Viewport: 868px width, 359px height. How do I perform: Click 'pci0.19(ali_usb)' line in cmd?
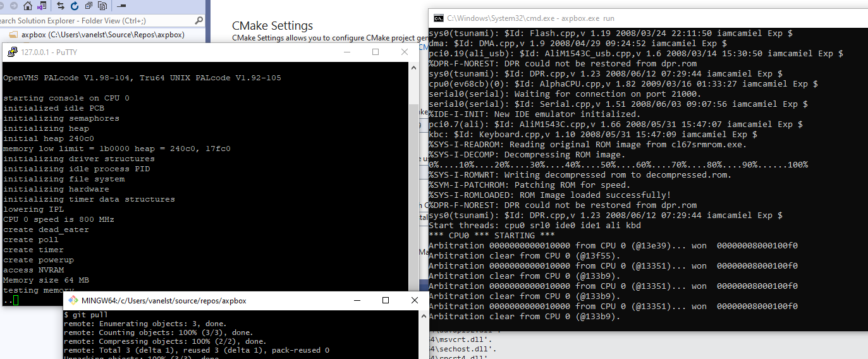[x=636, y=53]
